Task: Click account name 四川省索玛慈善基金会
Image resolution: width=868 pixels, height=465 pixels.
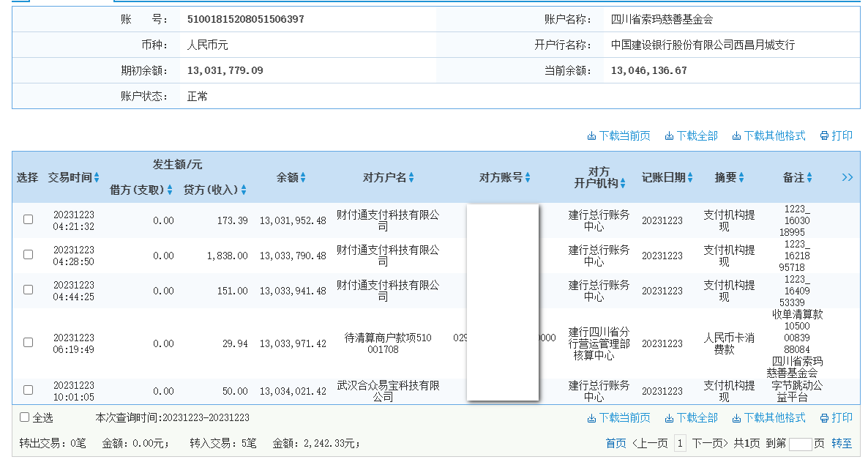Action: coord(662,19)
